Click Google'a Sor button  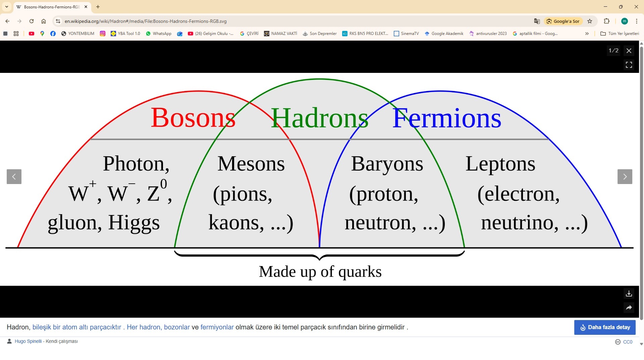point(563,21)
